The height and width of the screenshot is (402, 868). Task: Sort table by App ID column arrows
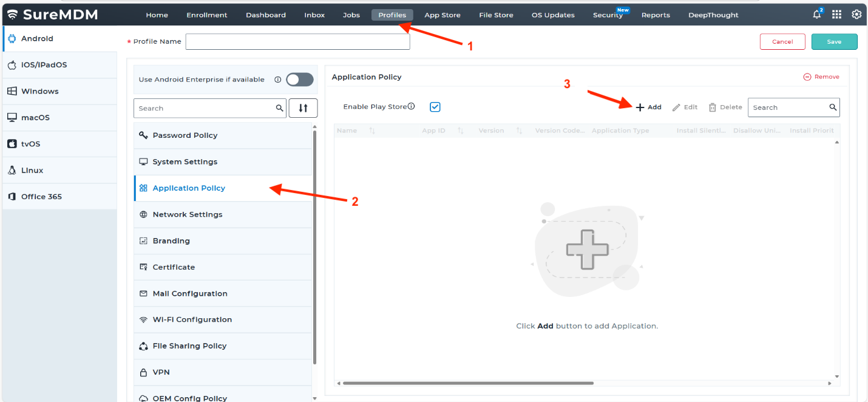coord(461,131)
